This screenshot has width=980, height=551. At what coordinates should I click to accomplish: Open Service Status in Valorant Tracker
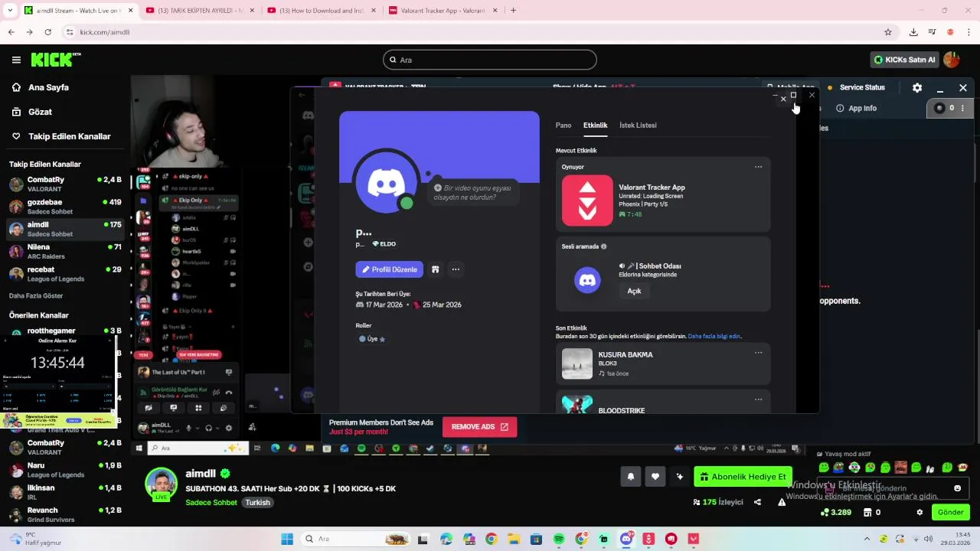point(855,87)
